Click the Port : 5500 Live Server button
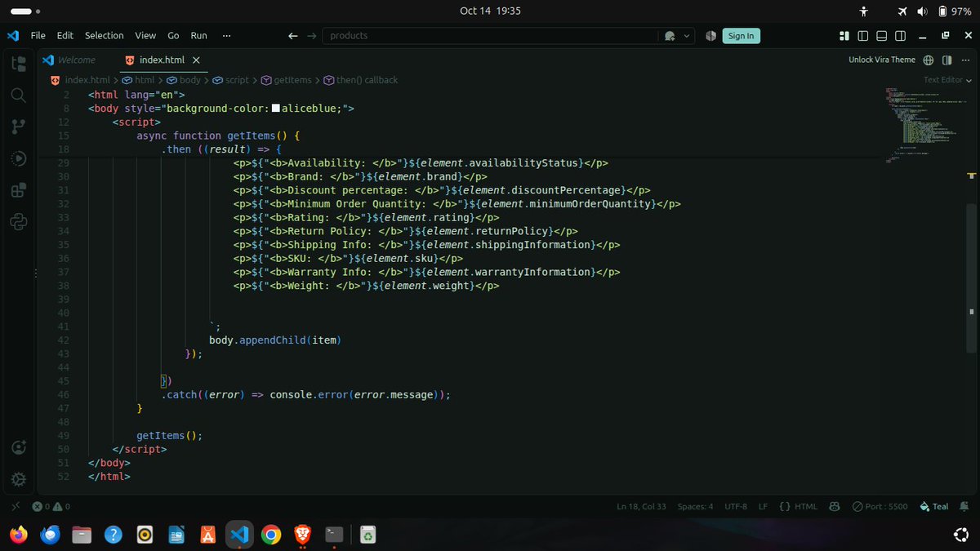 880,506
